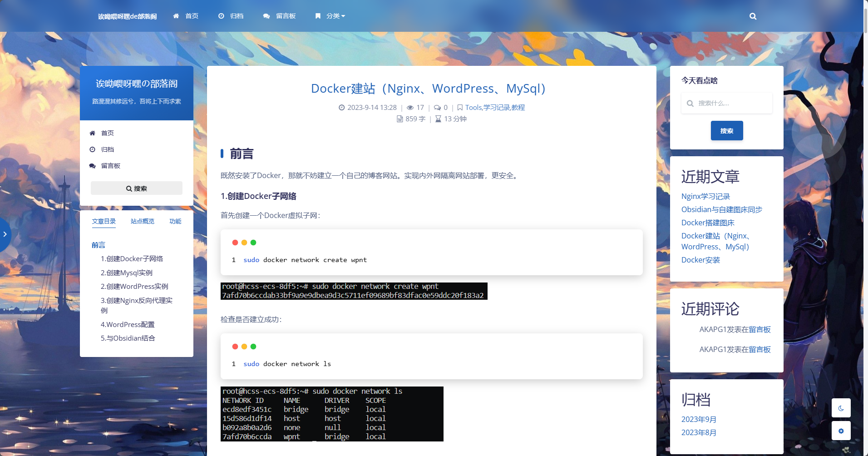Jump to 3.创建Nginx反向代理实例 in the contents list
Image resolution: width=868 pixels, height=456 pixels.
click(137, 305)
